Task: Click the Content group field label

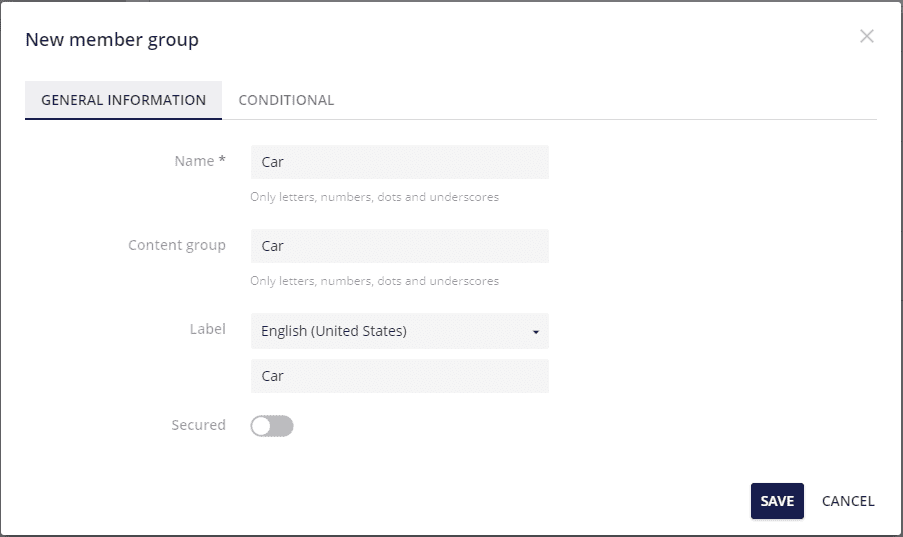Action: 177,245
